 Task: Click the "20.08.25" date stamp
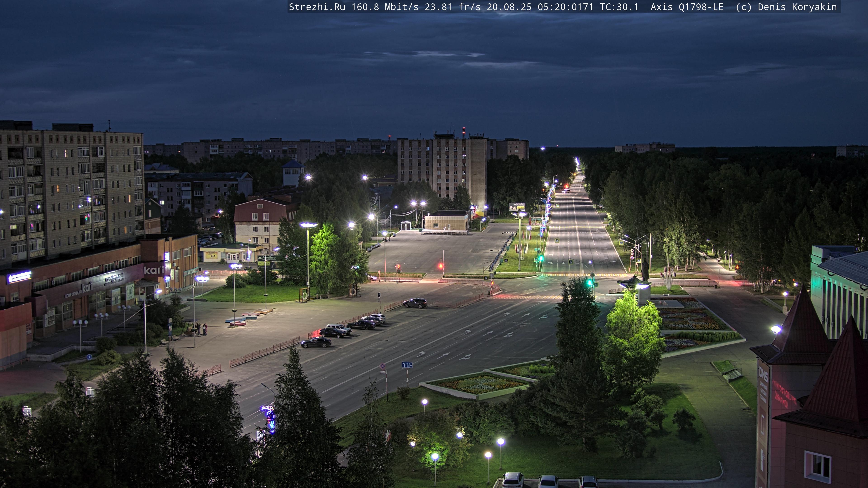pos(509,7)
